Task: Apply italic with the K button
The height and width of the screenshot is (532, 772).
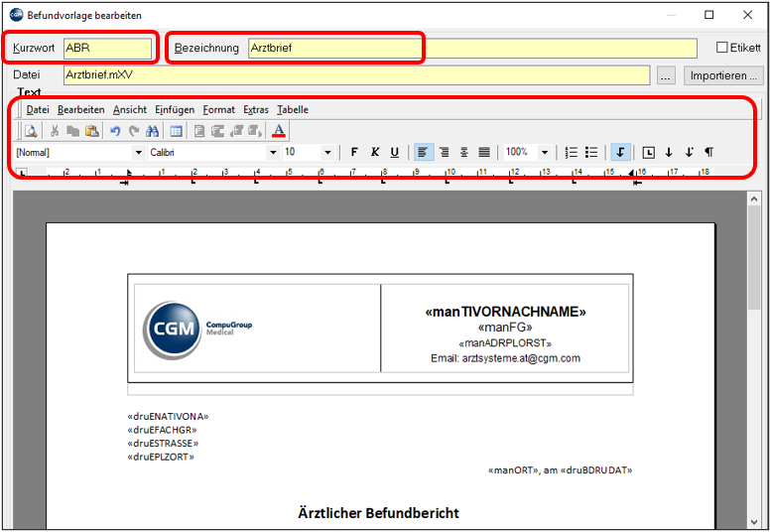Action: click(375, 152)
